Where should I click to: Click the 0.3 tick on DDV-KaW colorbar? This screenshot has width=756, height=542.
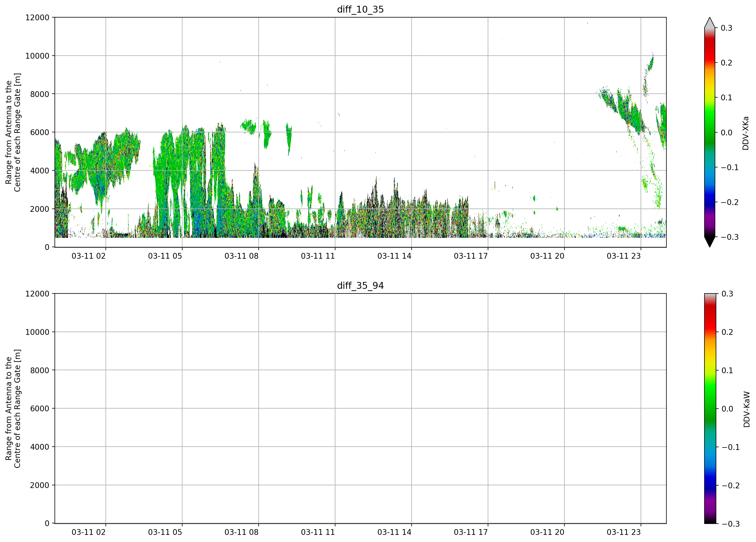[x=727, y=294]
